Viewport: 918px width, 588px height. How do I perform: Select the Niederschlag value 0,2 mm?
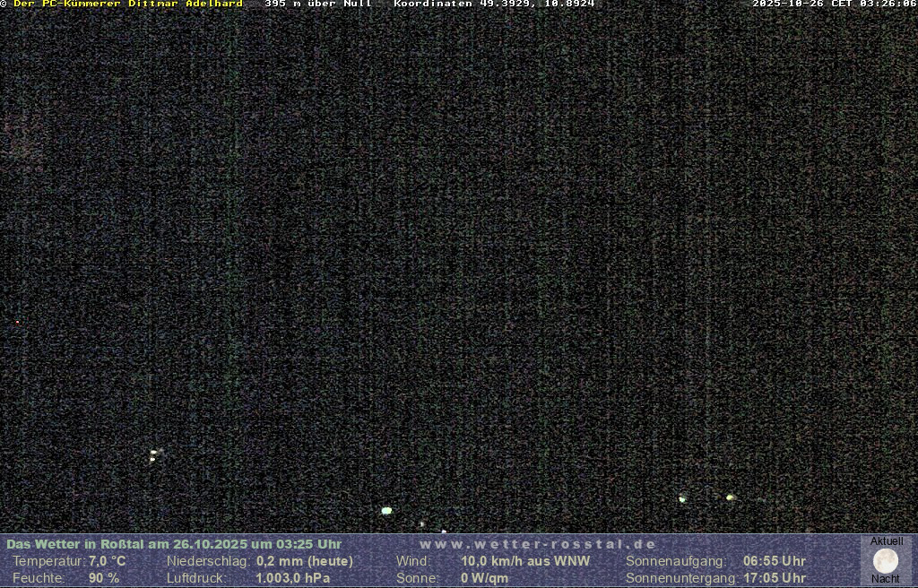[x=305, y=561]
